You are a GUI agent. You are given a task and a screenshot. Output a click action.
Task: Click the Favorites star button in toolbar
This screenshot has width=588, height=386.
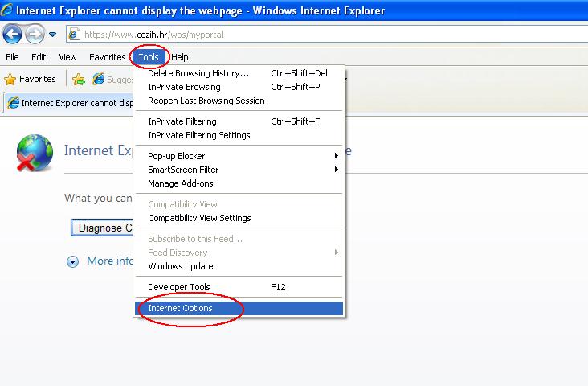coord(30,79)
